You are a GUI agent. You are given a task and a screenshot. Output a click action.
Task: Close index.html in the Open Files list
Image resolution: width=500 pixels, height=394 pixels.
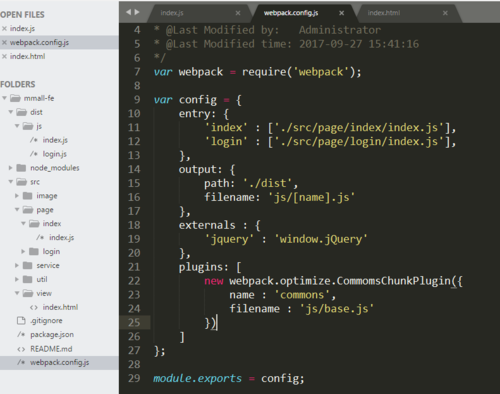[x=4, y=57]
